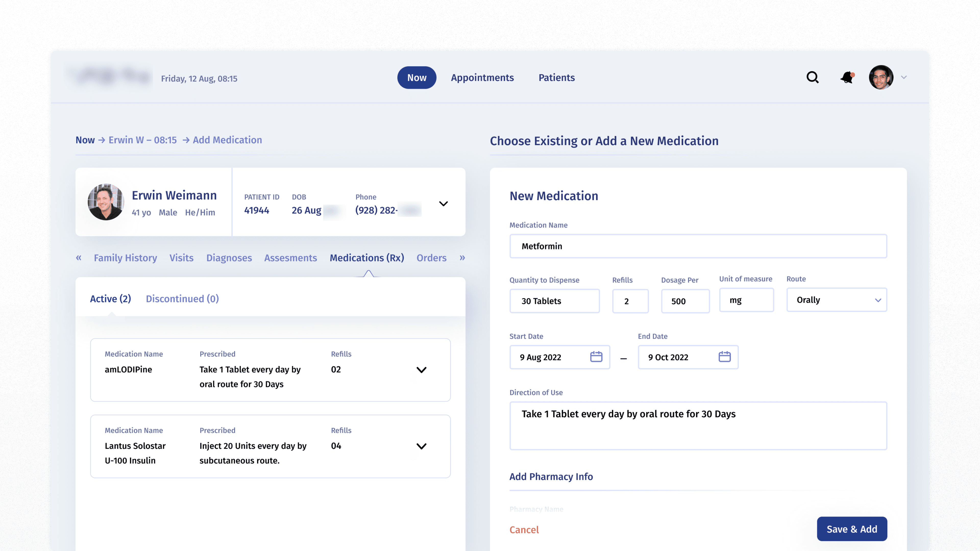The image size is (980, 551).
Task: Expand the Lantus Solostar medication row
Action: point(421,446)
